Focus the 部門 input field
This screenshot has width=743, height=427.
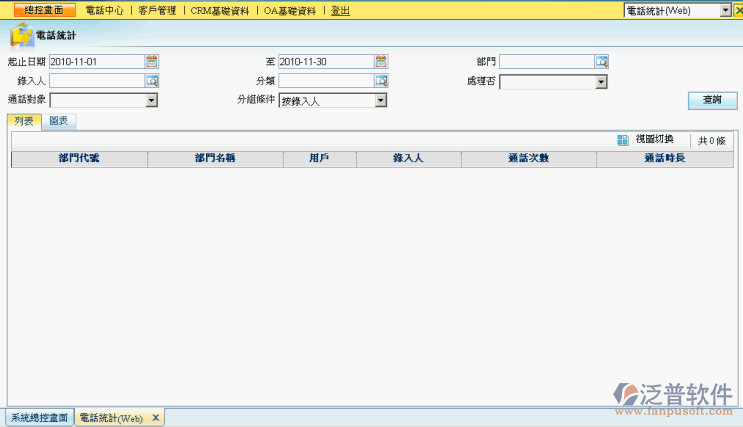point(547,61)
